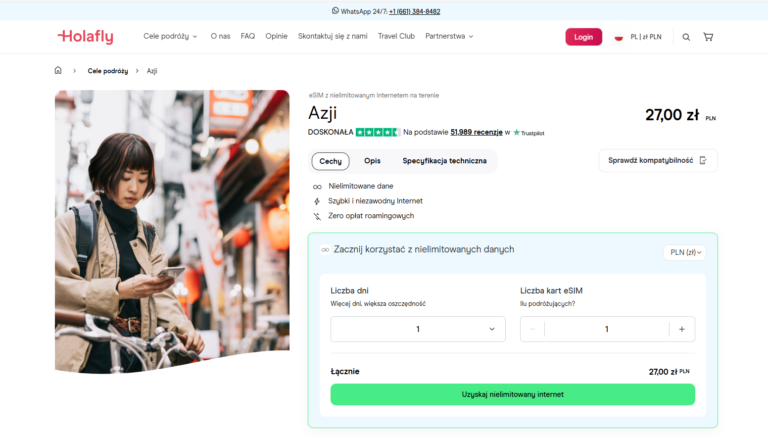This screenshot has height=438, width=768.
Task: Go to Cele podróży breadcrumb
Action: point(108,71)
